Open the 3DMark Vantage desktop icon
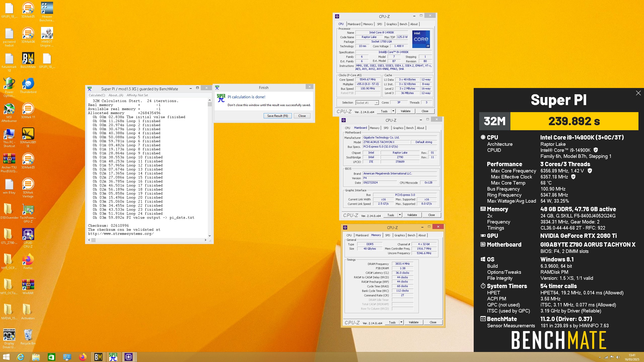 pyautogui.click(x=28, y=188)
